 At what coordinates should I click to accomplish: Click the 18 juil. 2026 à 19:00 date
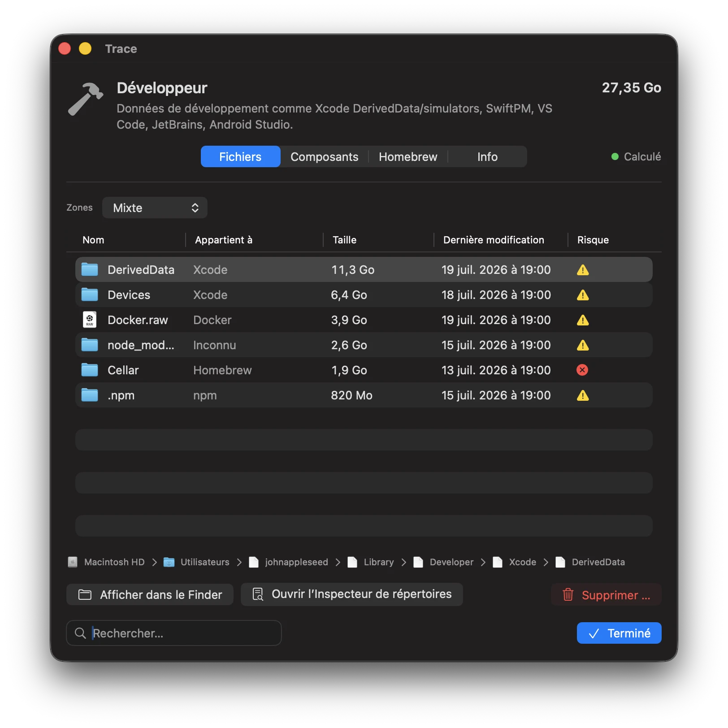(x=496, y=295)
